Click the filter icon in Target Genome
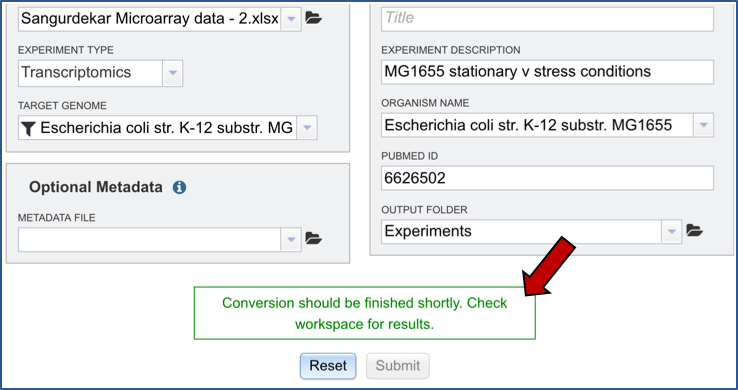738x390 pixels. 29,128
